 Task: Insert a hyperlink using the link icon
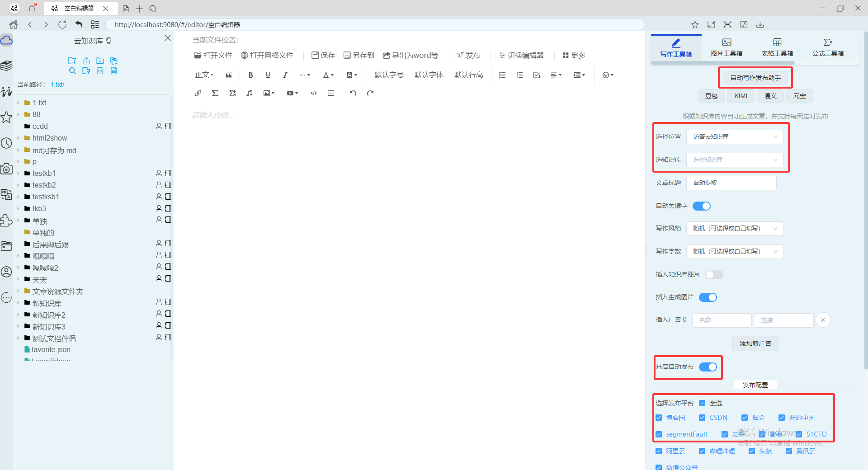(x=198, y=93)
